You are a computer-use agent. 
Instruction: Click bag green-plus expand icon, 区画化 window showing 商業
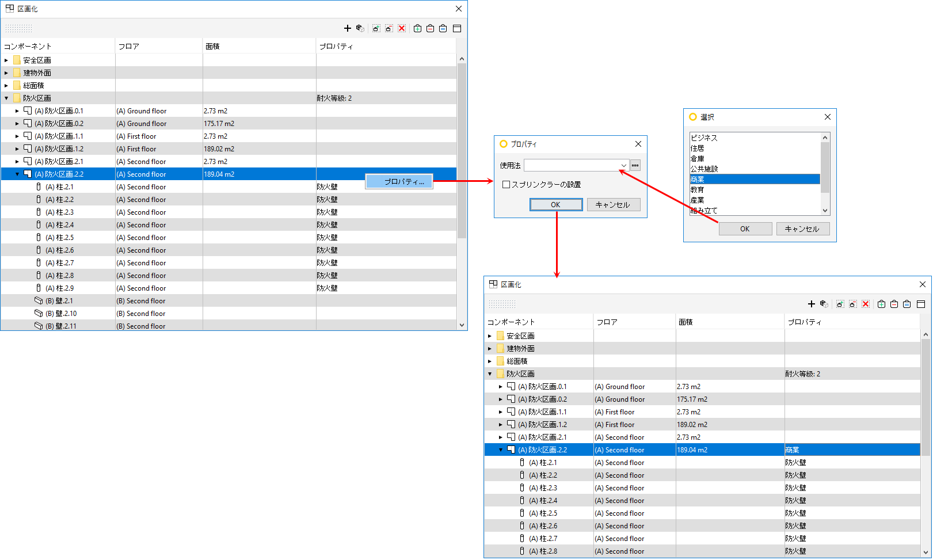point(882,304)
